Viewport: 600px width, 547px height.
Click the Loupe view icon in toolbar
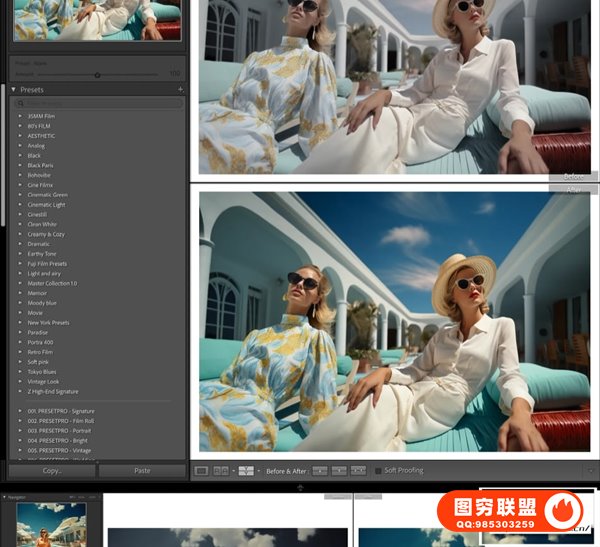pos(201,470)
